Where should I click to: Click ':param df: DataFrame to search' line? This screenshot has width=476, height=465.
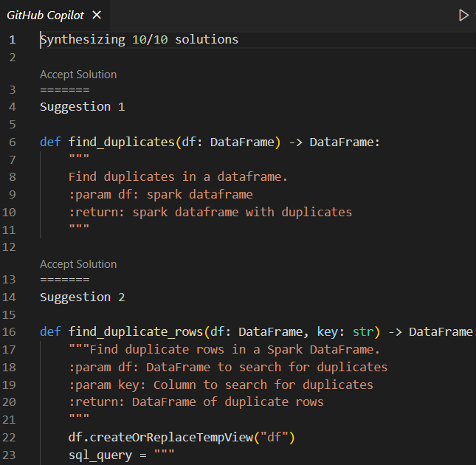228,368
